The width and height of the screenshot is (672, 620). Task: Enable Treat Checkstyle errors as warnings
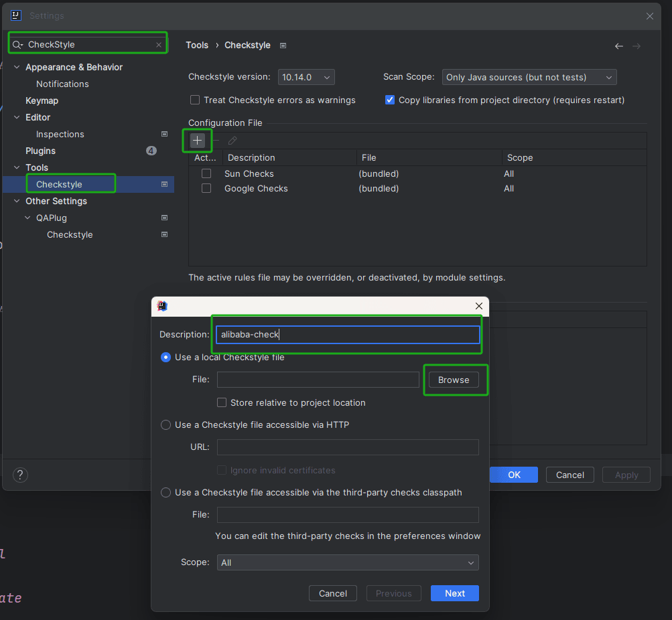[195, 100]
